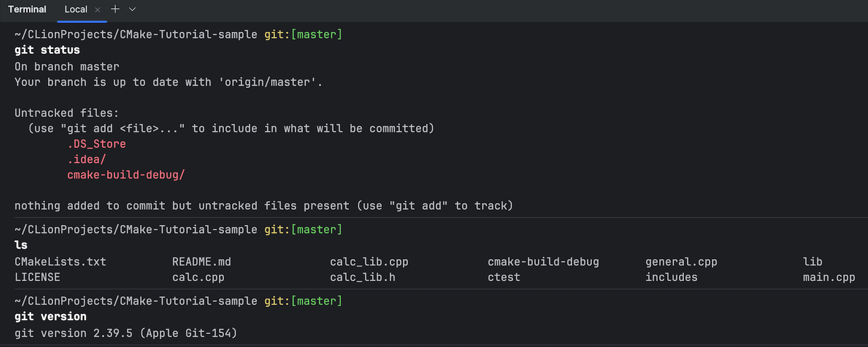Viewport: 868px width, 347px height.
Task: Click calc_lib.cpp in the ls output
Action: [369, 262]
